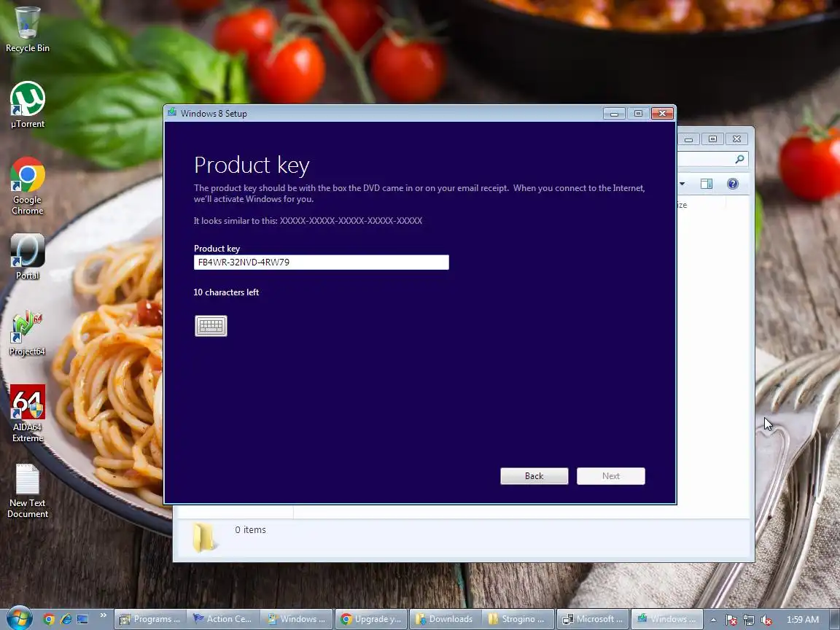Expand the quick launch overflow chevron

104,615
